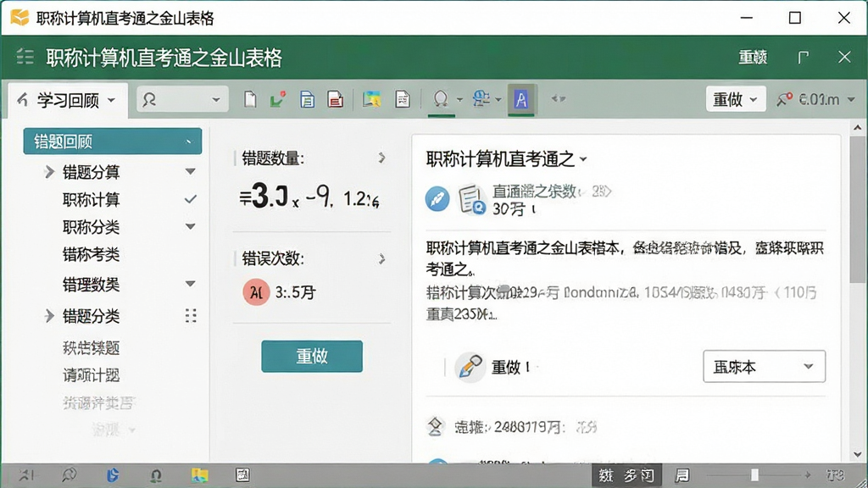
Task: Click the text page toolbar icon
Action: pos(403,100)
